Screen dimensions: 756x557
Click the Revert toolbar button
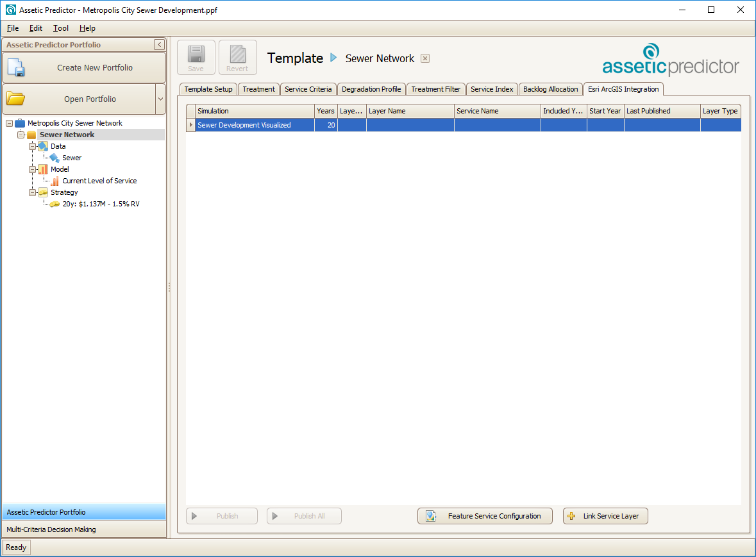tap(237, 57)
